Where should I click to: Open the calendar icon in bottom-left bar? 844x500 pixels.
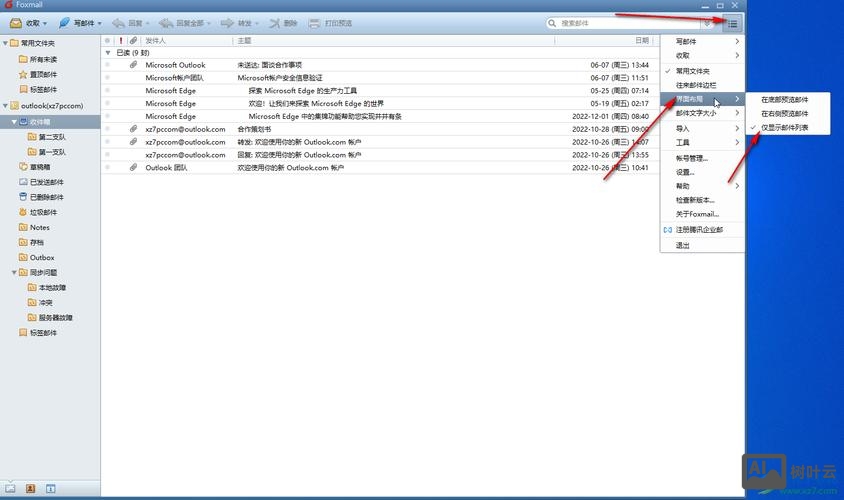tap(49, 488)
